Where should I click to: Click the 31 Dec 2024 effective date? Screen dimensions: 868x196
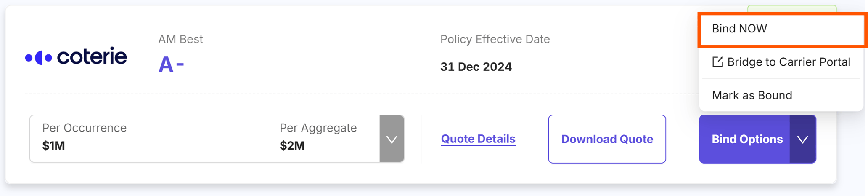pyautogui.click(x=476, y=67)
